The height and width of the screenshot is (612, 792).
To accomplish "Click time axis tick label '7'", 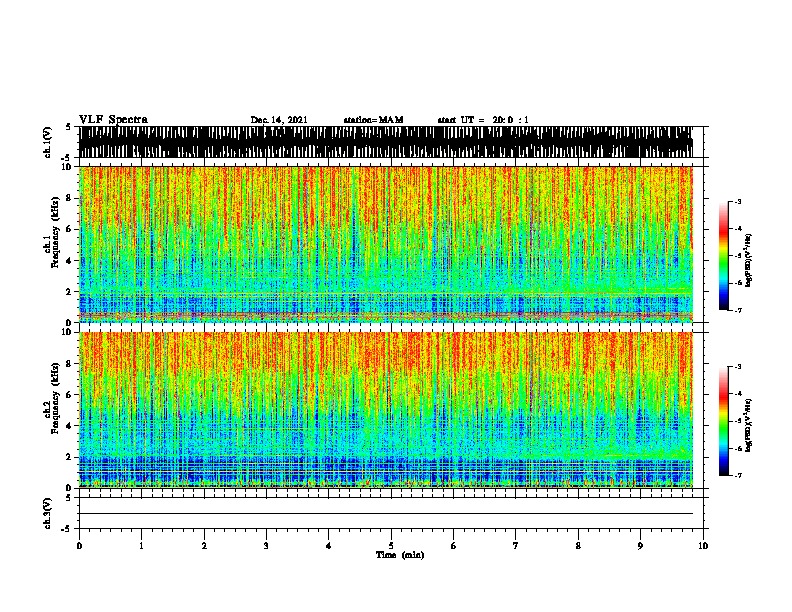I will [516, 546].
